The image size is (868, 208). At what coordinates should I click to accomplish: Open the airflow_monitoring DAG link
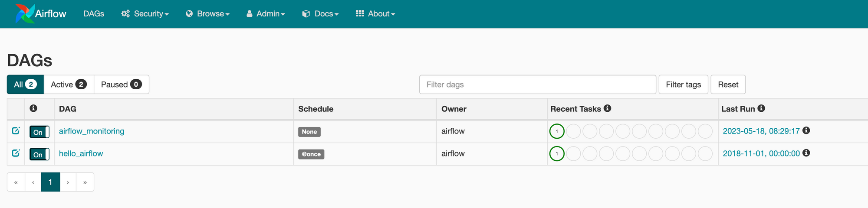92,131
